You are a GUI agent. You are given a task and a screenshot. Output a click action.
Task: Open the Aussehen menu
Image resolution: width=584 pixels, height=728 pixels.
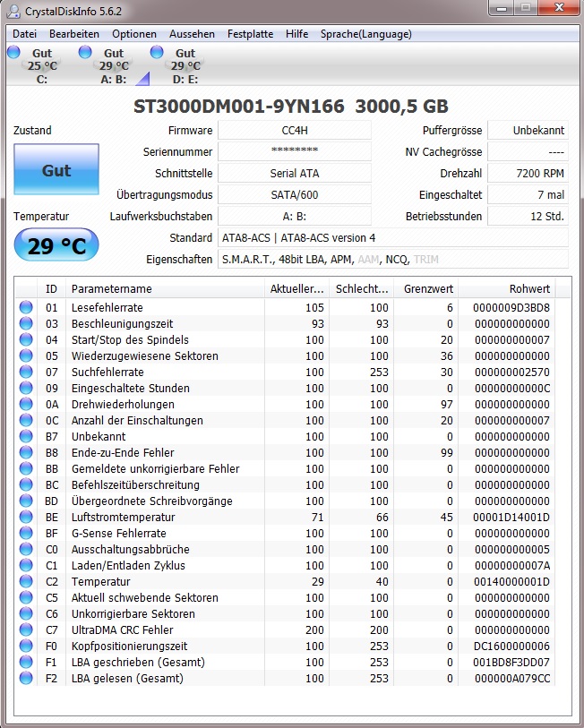point(192,34)
